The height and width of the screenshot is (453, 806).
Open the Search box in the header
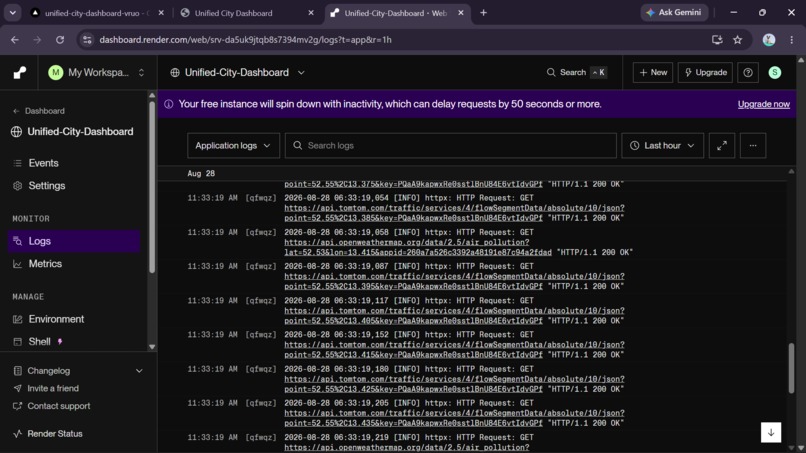[x=576, y=73]
